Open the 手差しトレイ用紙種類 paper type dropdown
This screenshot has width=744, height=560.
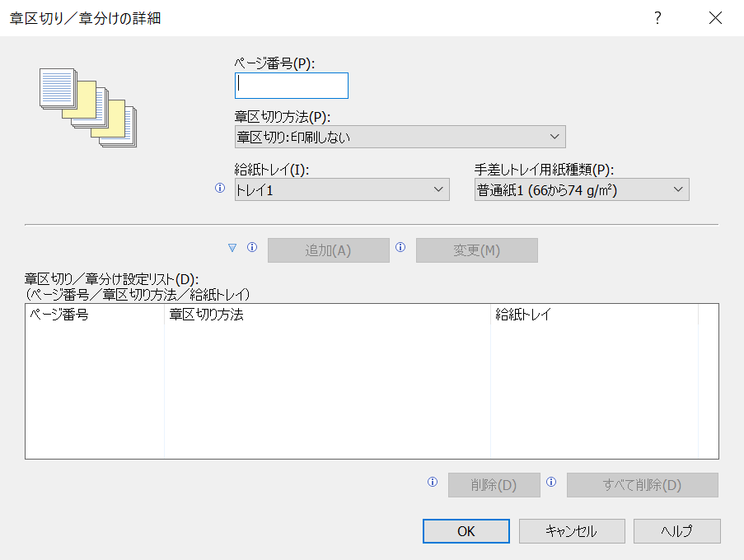582,190
